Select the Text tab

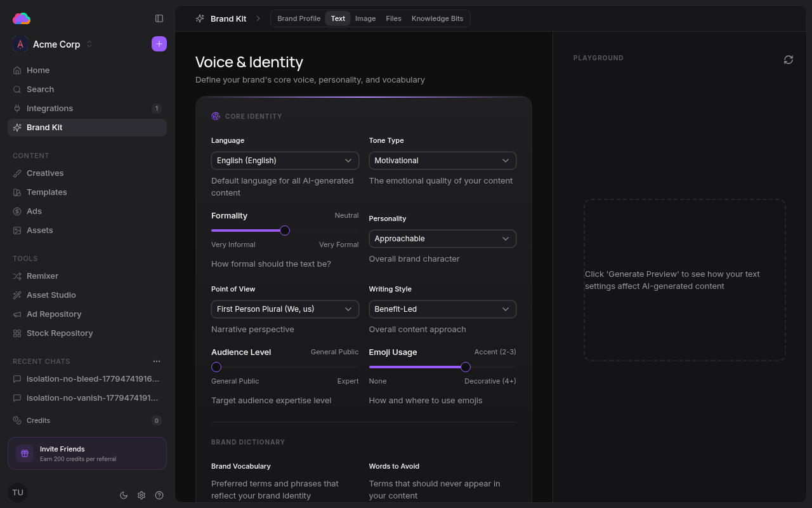pyautogui.click(x=338, y=18)
